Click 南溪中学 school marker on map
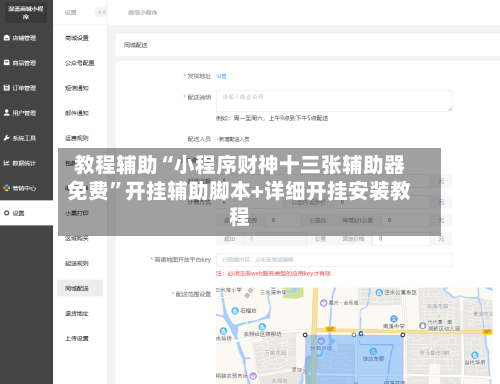Viewport: 500px width, 384px height. point(394,319)
